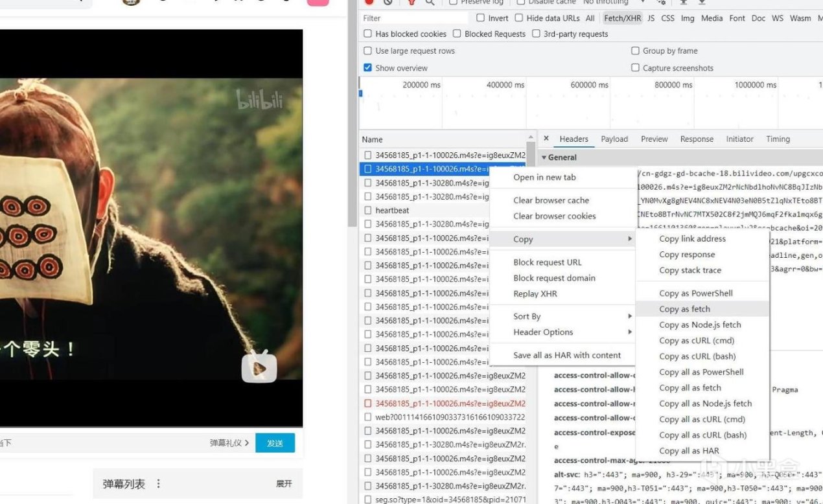Screen dimensions: 823x504
Task: Click the file icon of the heartbeat request
Action: 367,211
